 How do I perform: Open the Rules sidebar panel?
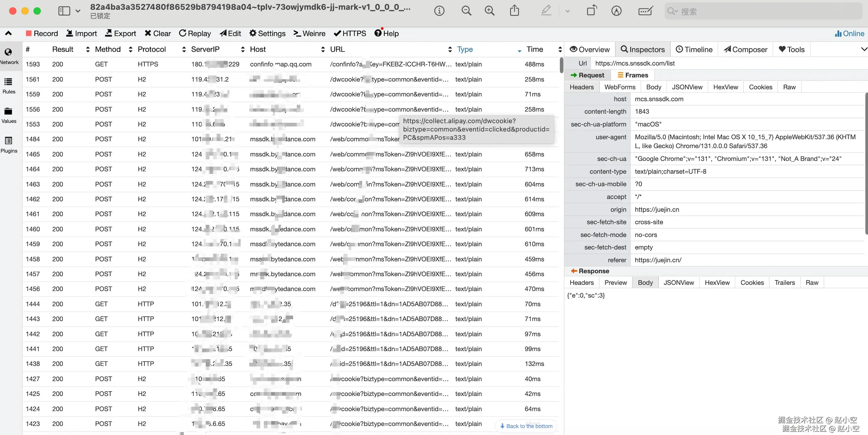click(9, 86)
